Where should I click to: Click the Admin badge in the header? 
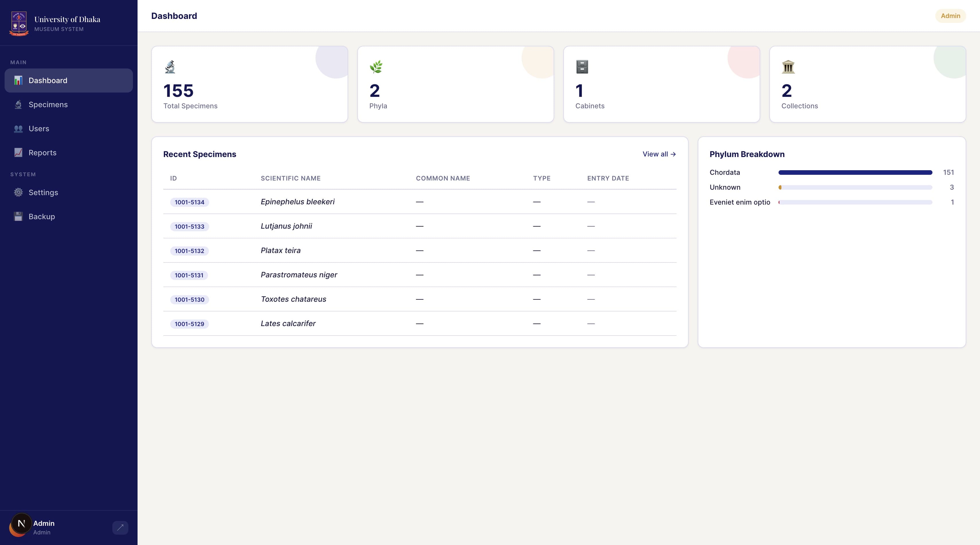[x=950, y=16]
